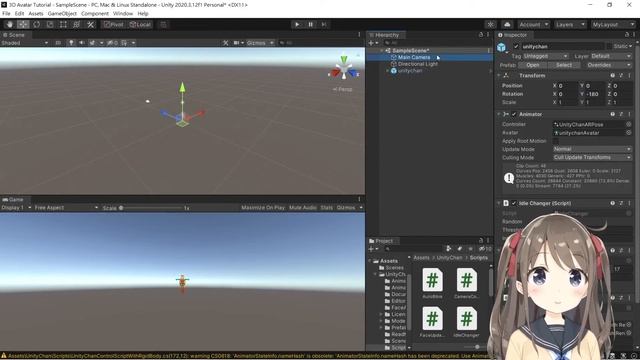Toggle Pivot handle position
The image size is (640, 360).
113,24
